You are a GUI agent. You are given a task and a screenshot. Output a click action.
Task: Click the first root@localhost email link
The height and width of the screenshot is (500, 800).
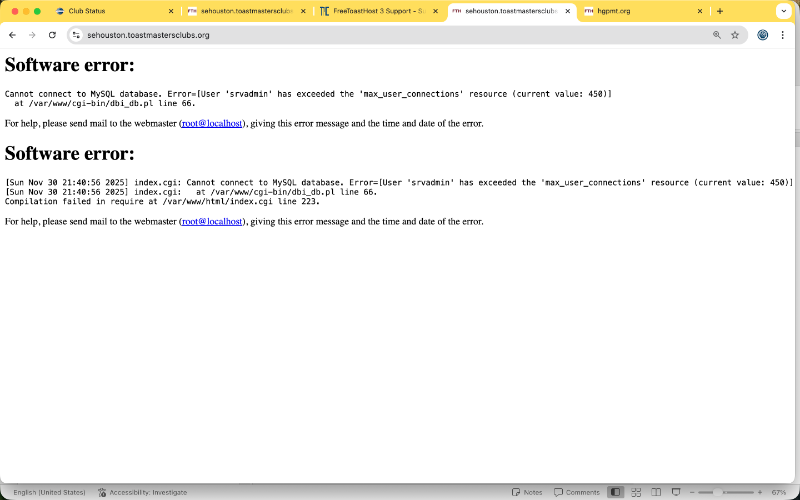click(212, 124)
